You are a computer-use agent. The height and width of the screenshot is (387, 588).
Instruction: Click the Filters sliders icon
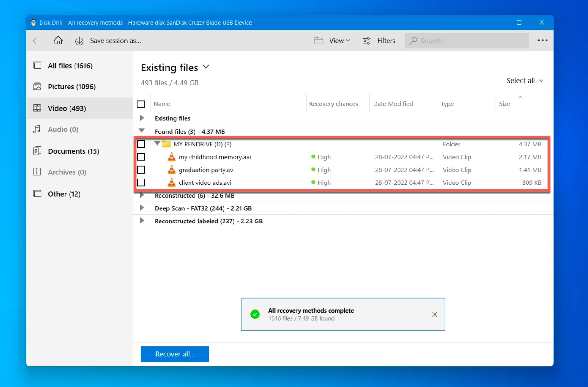coord(367,41)
